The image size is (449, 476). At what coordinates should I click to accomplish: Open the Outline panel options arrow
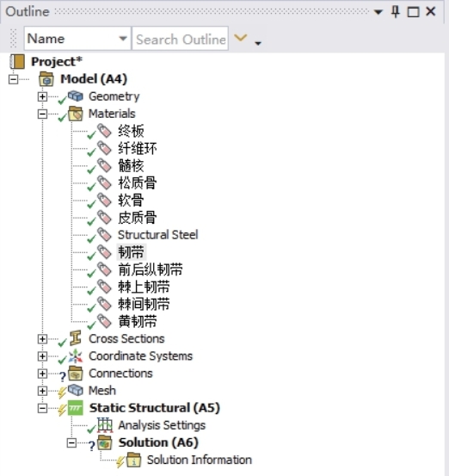[x=378, y=12]
